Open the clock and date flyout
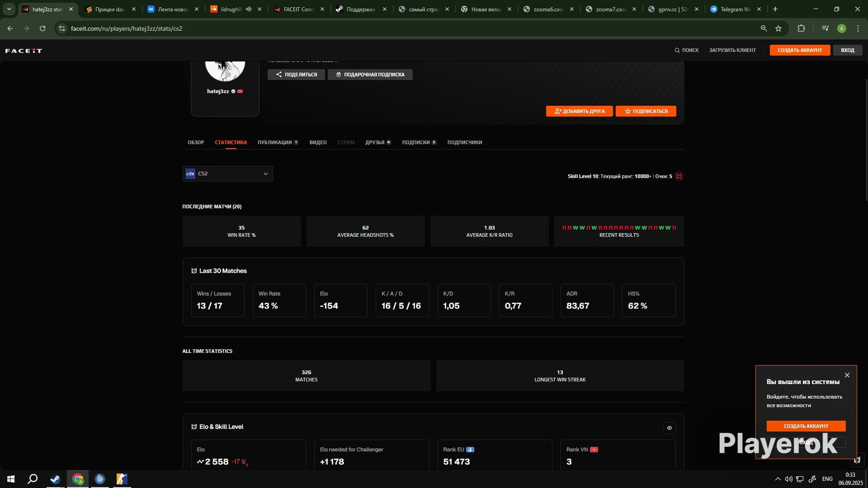 850,479
